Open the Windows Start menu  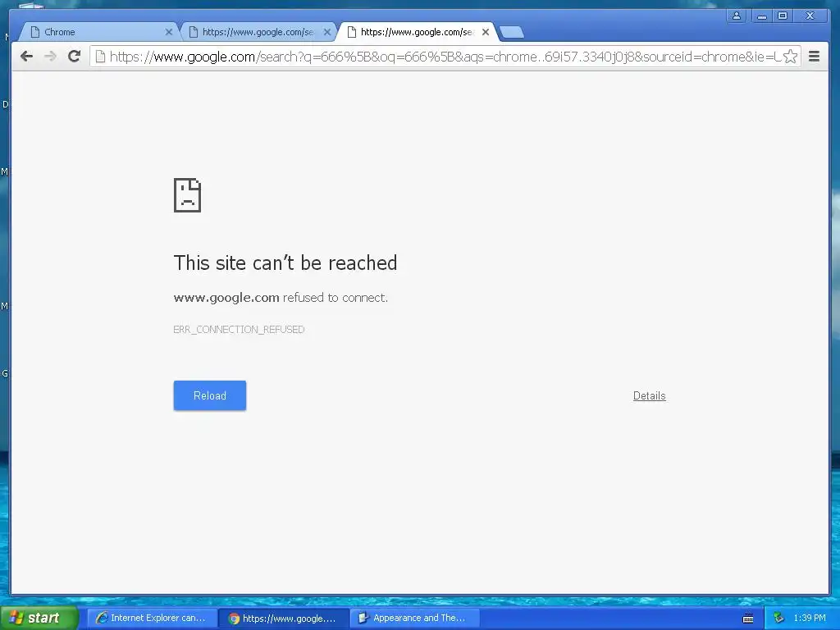(x=39, y=618)
